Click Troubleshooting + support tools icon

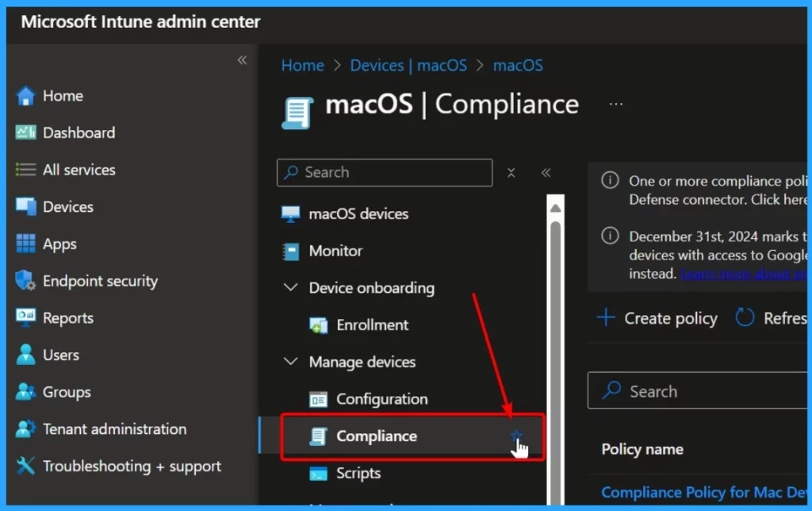(25, 466)
